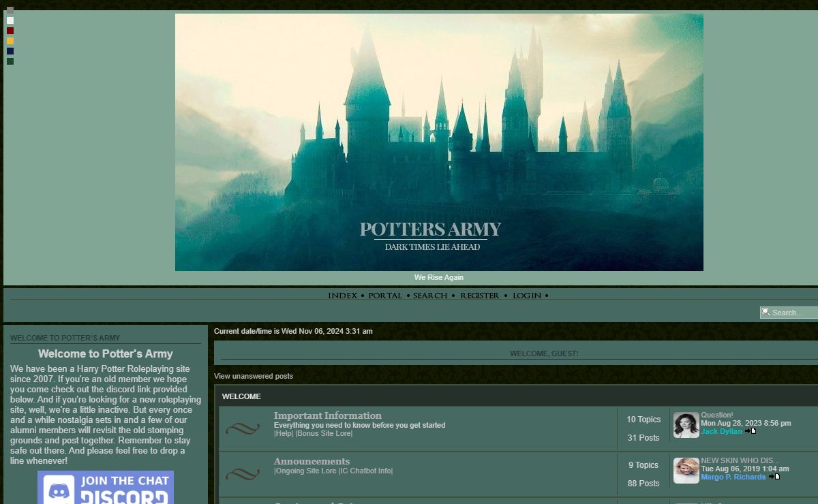Open the Announcements forum
This screenshot has height=504, width=818.
312,461
